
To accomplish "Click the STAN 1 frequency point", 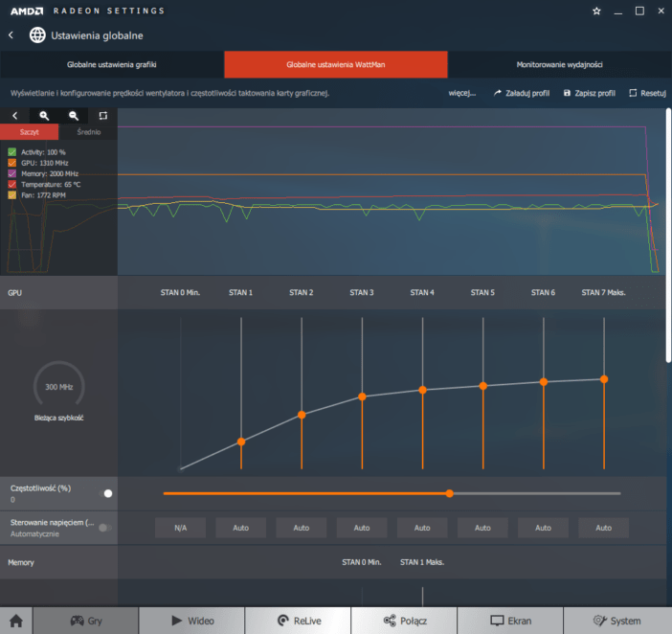I will click(241, 442).
